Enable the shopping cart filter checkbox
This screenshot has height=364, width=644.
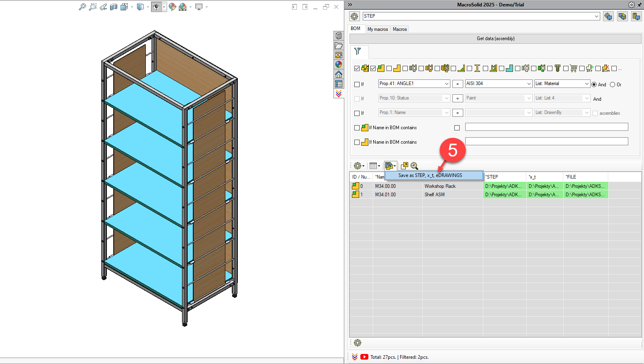pyautogui.click(x=566, y=69)
